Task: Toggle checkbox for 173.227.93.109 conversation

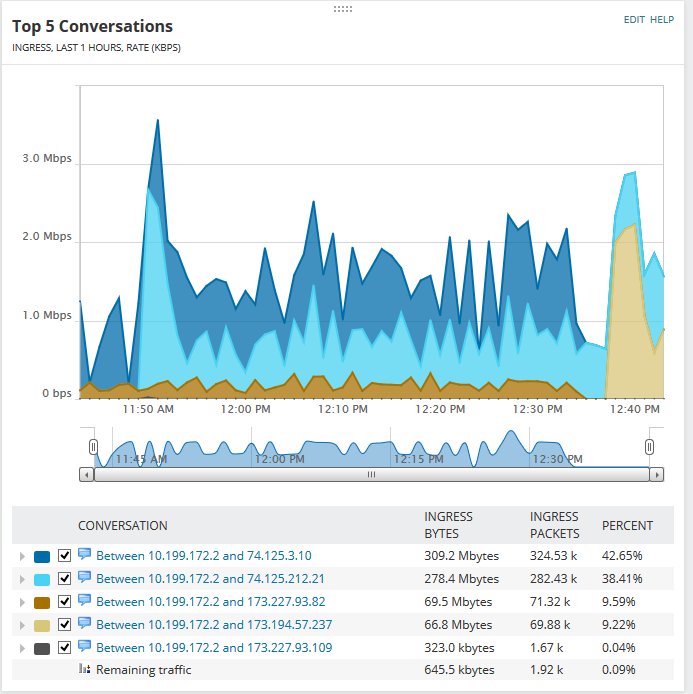Action: [x=65, y=648]
